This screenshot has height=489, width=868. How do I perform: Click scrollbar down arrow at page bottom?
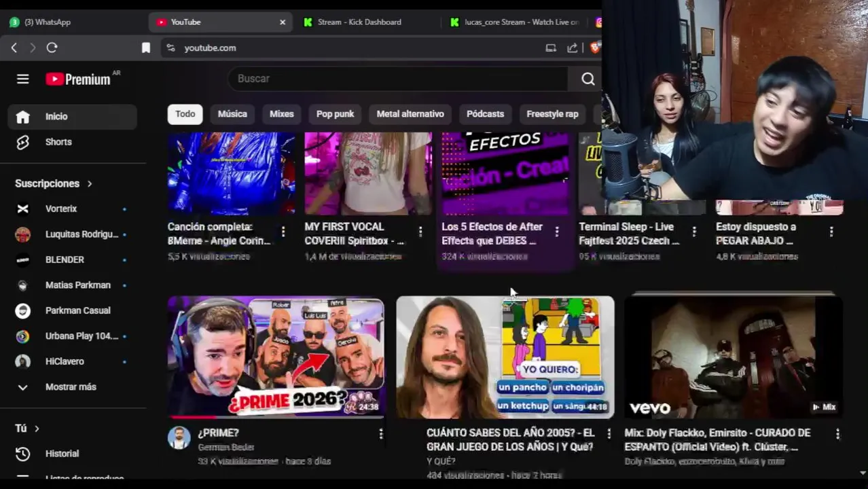pyautogui.click(x=863, y=473)
